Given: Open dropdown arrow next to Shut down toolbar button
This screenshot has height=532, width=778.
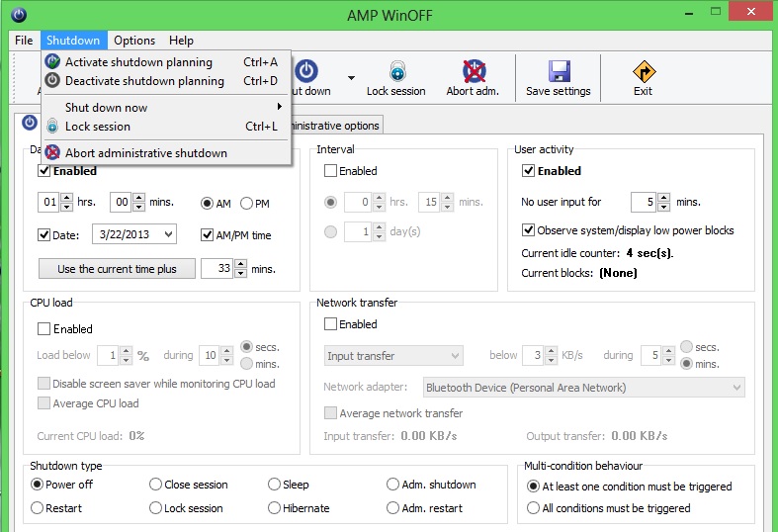Looking at the screenshot, I should coord(351,78).
